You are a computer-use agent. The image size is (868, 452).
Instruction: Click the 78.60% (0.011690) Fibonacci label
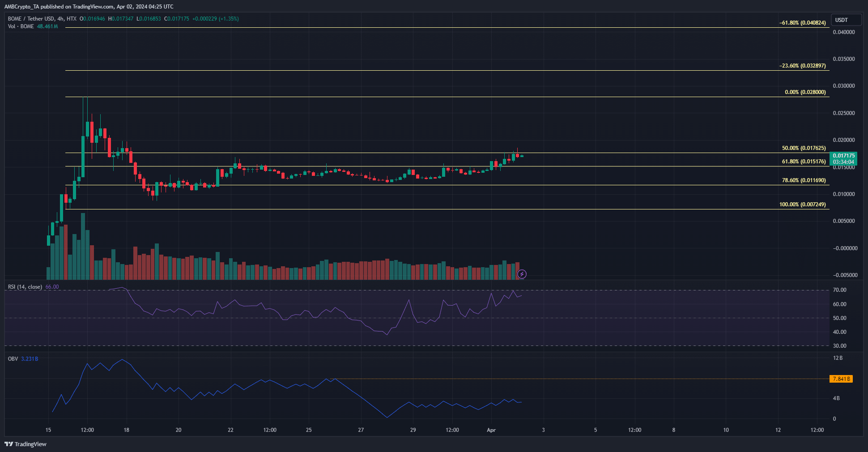[x=804, y=180]
